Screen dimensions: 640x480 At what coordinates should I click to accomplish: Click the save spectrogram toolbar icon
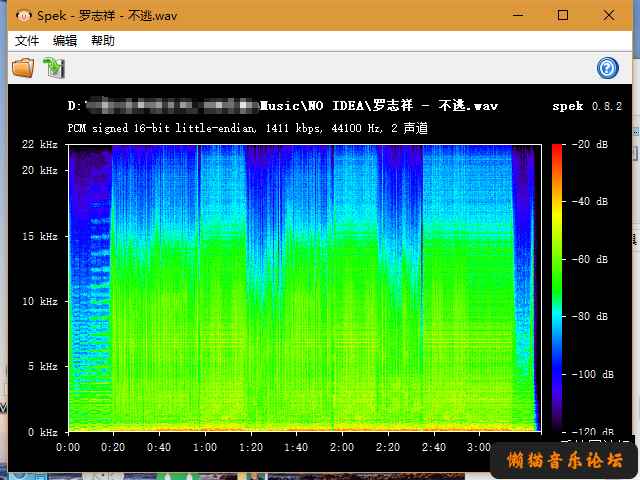point(54,68)
